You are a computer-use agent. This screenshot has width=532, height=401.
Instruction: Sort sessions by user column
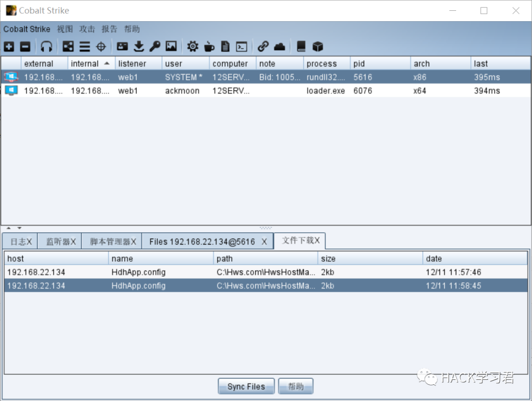pyautogui.click(x=186, y=63)
